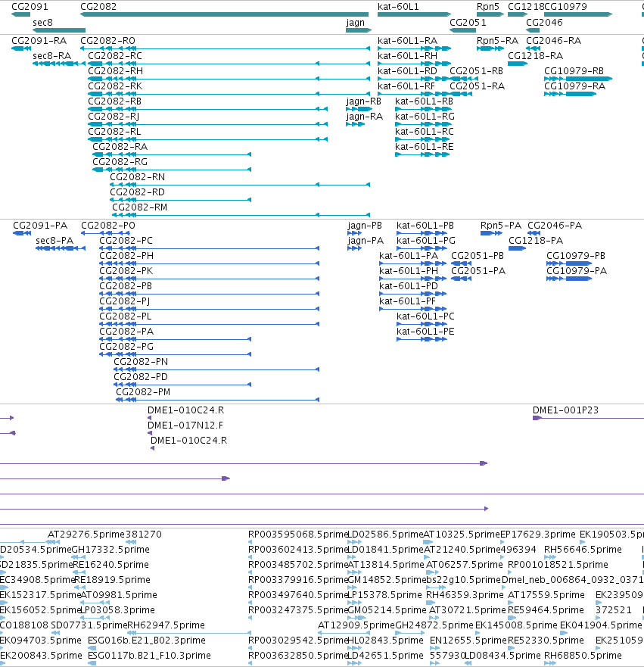Select transcript CG2082-RJ
This screenshot has height=667, width=644.
point(114,117)
